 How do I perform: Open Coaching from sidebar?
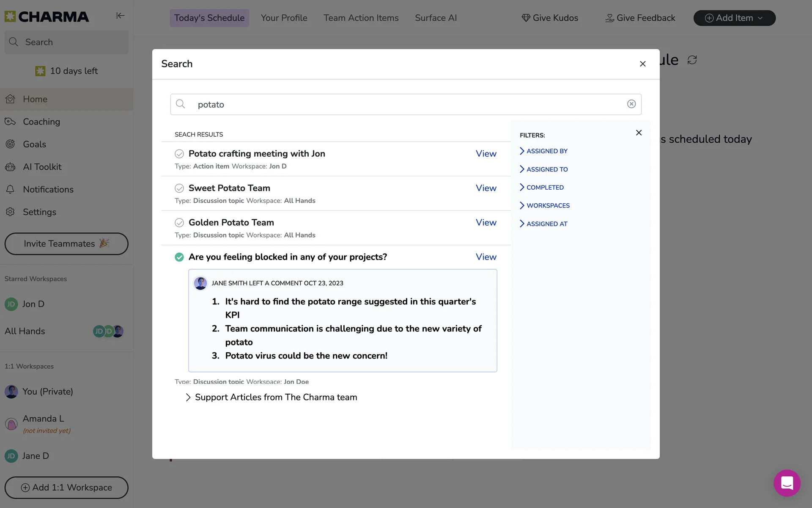click(41, 122)
